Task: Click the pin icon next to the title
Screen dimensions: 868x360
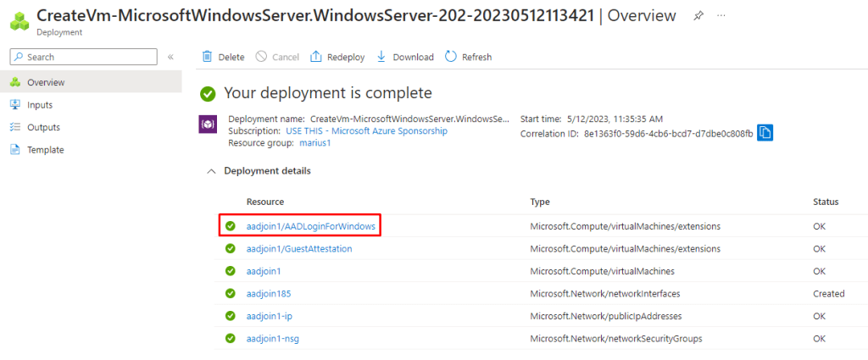Action: [698, 16]
